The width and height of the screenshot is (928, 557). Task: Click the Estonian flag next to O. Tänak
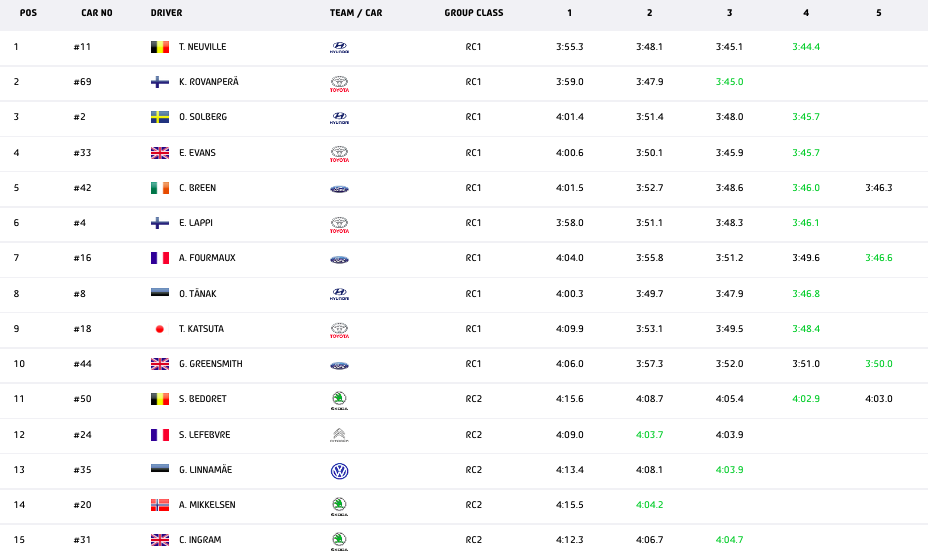click(x=159, y=294)
